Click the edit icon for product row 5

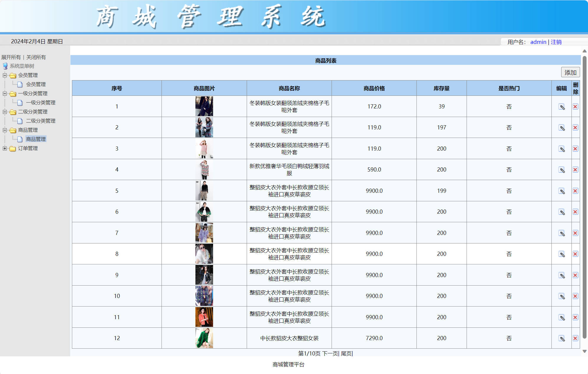pyautogui.click(x=562, y=191)
